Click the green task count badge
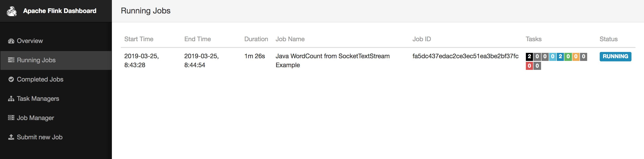644x159 pixels. (x=568, y=57)
